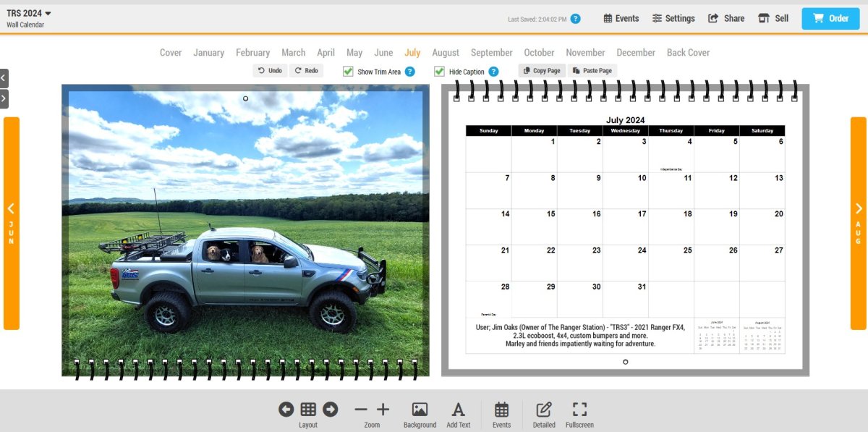
Task: Select the July 28 date cell
Action: point(488,300)
